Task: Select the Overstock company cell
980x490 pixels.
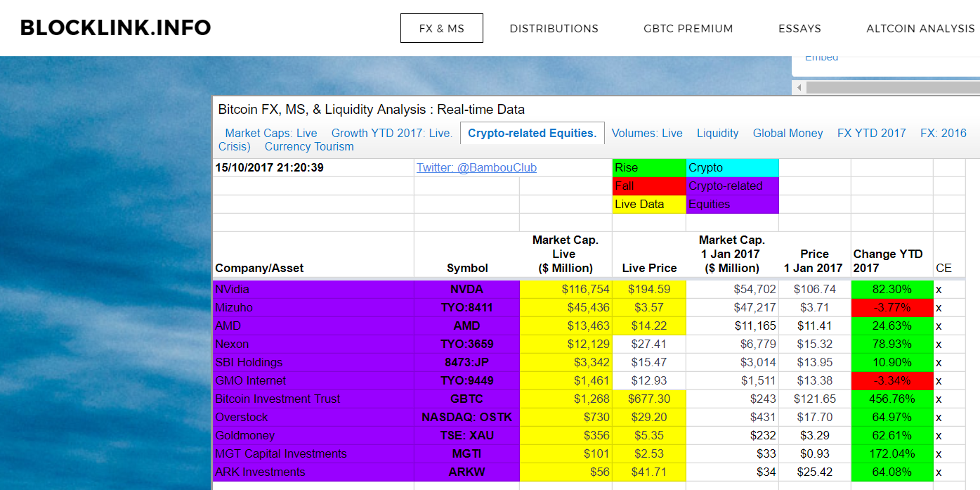Action: (x=313, y=417)
